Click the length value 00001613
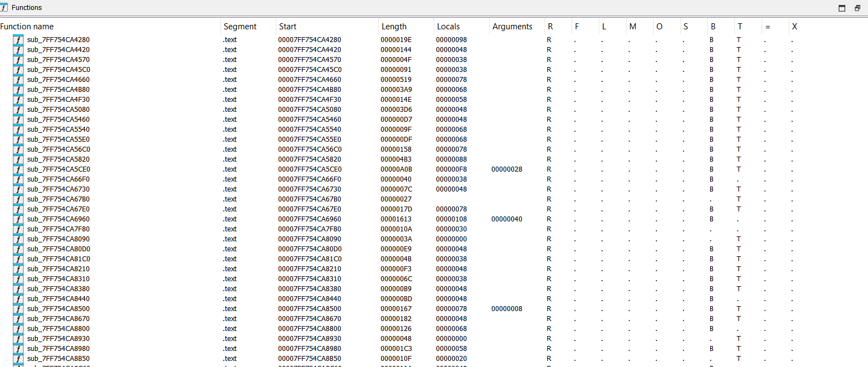 [x=396, y=219]
